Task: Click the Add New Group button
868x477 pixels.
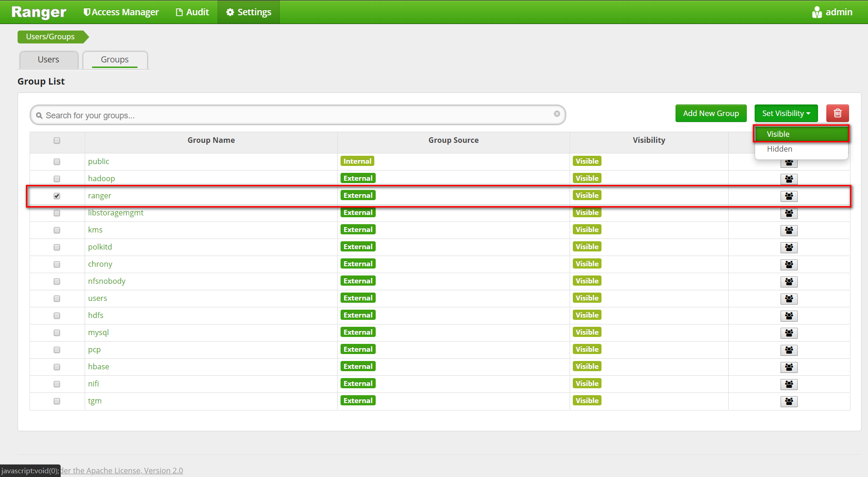Action: [x=711, y=113]
